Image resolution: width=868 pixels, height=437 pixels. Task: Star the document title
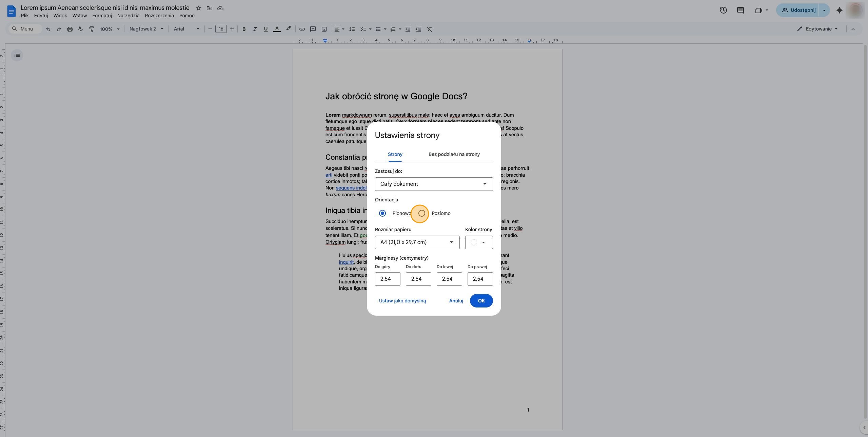pos(199,8)
